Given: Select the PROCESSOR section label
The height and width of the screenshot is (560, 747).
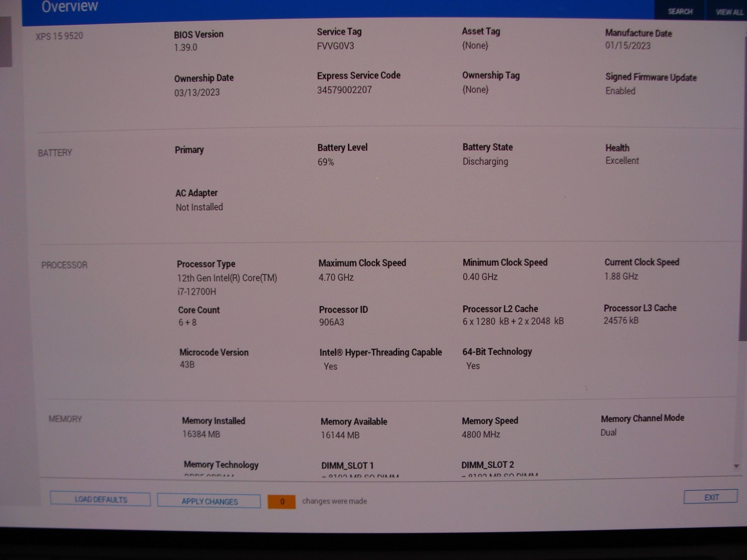Looking at the screenshot, I should [x=64, y=265].
